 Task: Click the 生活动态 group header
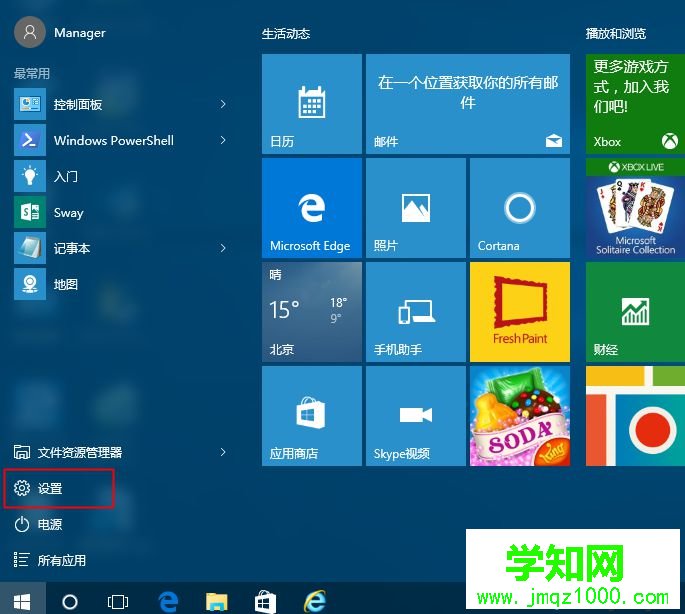286,34
